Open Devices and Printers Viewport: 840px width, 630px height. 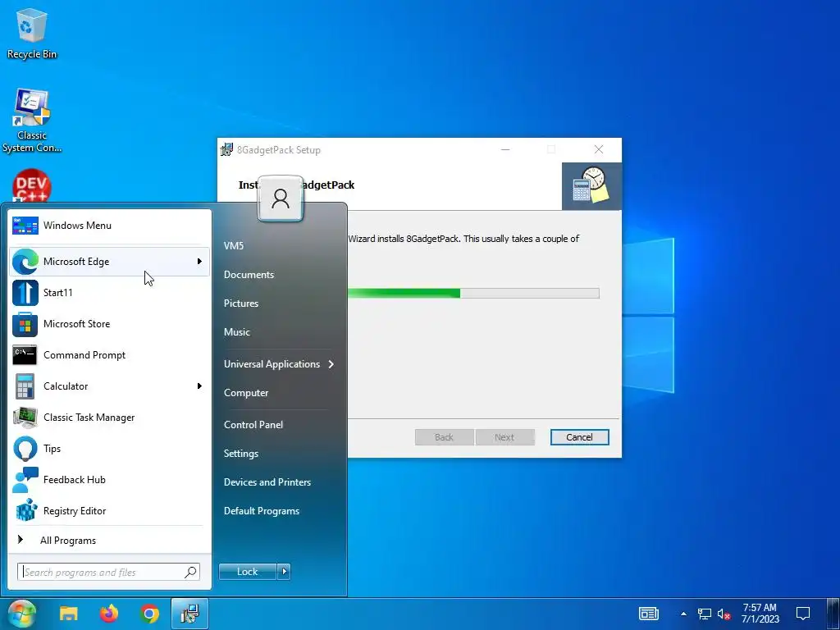point(267,482)
